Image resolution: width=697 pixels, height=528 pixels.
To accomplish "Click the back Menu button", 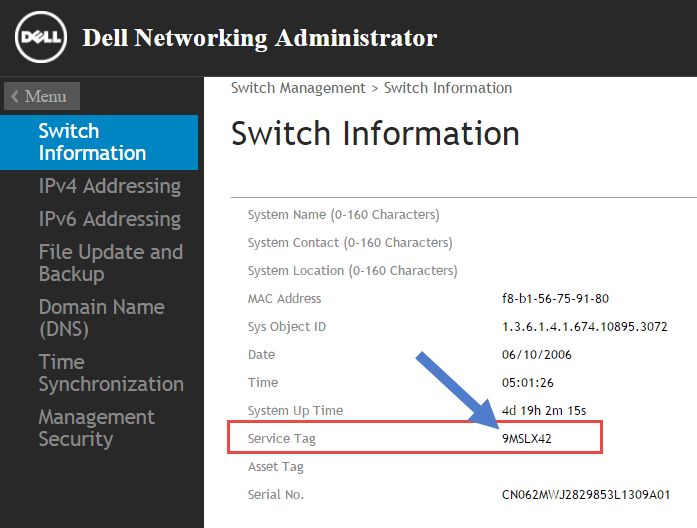I will [42, 96].
